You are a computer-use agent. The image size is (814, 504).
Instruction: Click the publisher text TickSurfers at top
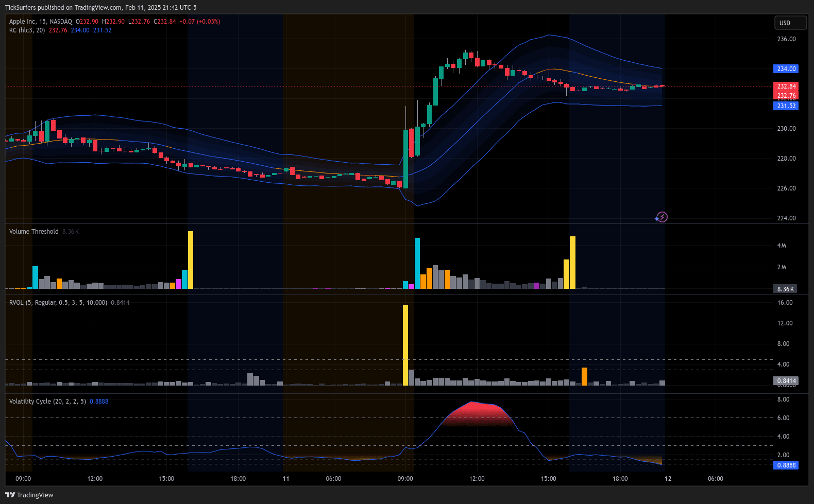pyautogui.click(x=20, y=8)
